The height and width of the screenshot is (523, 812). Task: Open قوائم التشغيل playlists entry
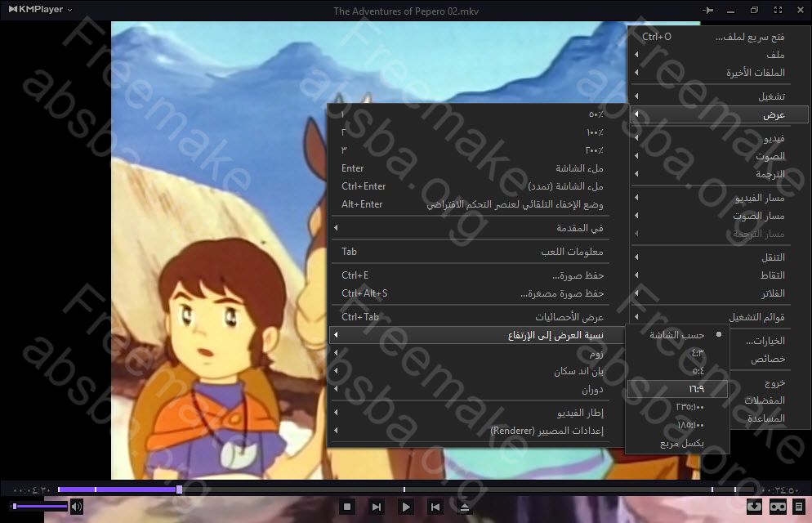[719, 317]
